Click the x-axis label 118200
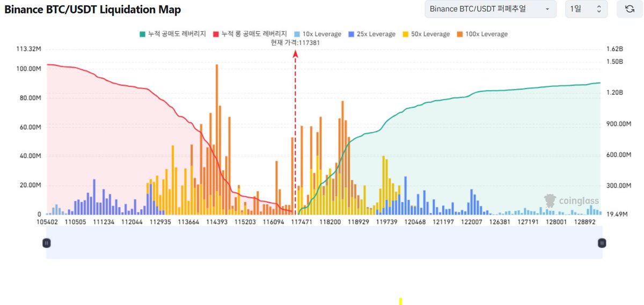Viewport: 644px width, 305px height. pos(330,222)
